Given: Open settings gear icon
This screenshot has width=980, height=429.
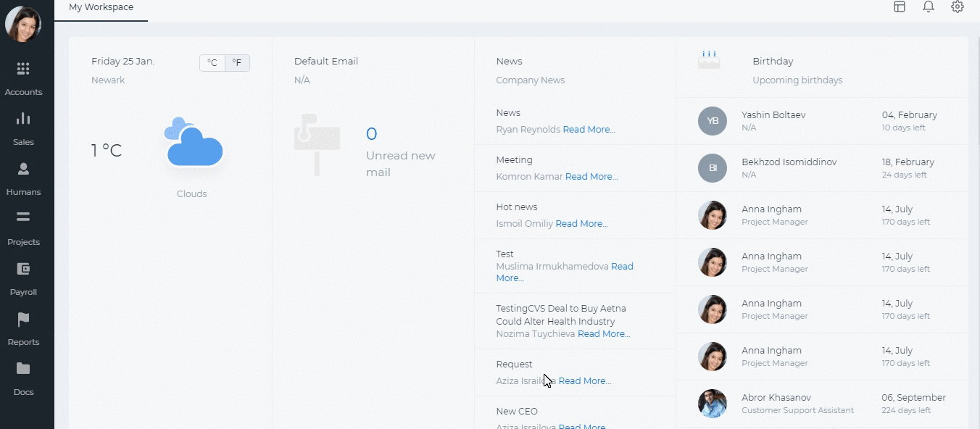Looking at the screenshot, I should (x=957, y=7).
